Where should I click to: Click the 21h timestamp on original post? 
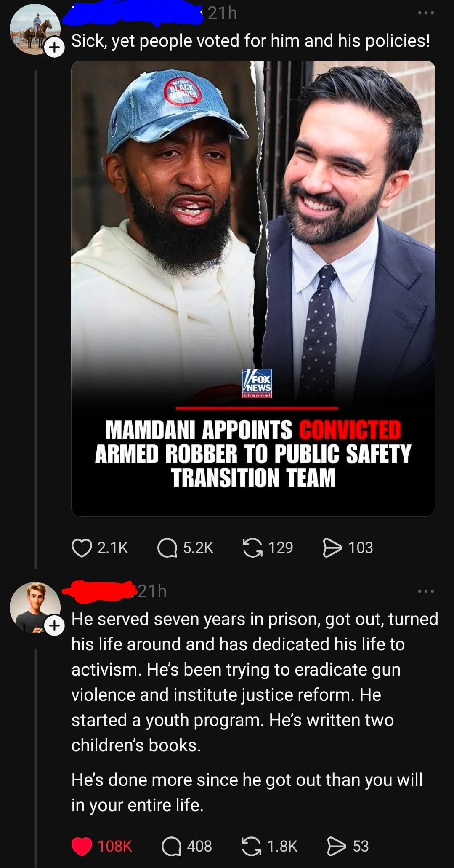(x=223, y=13)
